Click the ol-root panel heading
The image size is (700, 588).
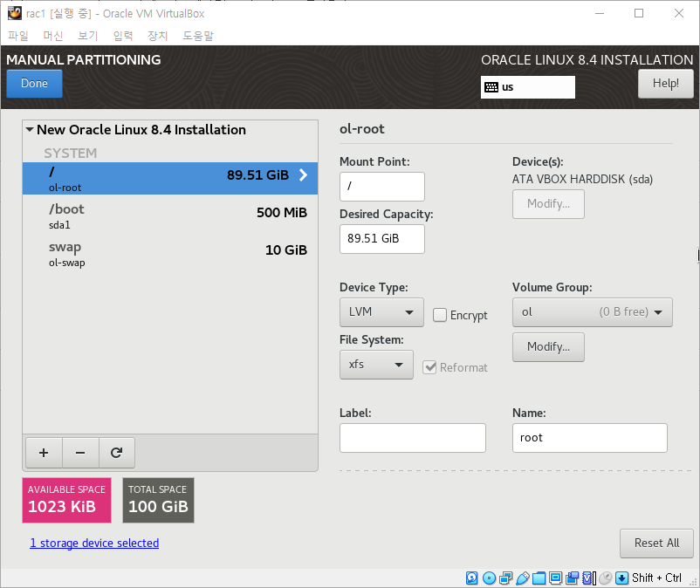pyautogui.click(x=362, y=129)
